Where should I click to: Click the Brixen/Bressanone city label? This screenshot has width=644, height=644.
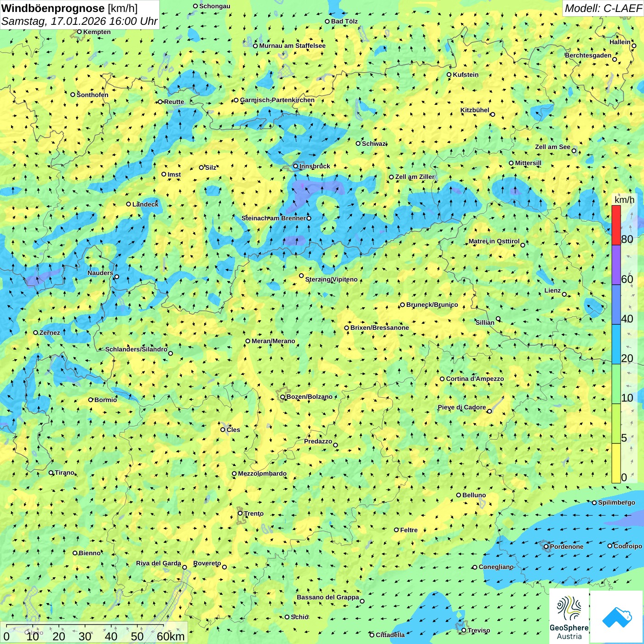[379, 328]
